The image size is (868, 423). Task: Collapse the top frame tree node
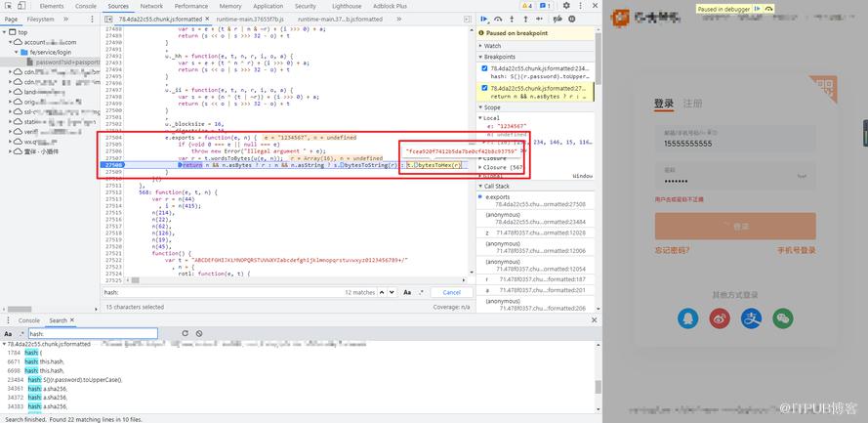pyautogui.click(x=5, y=32)
